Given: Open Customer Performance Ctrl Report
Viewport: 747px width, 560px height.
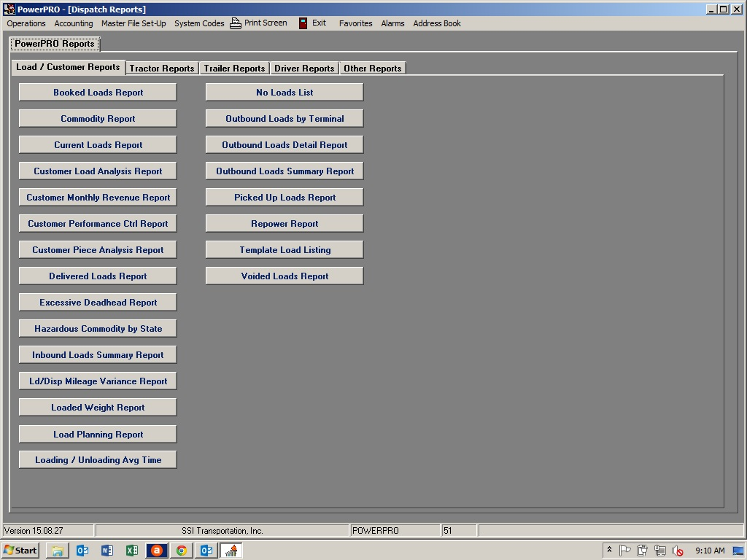Looking at the screenshot, I should point(98,223).
